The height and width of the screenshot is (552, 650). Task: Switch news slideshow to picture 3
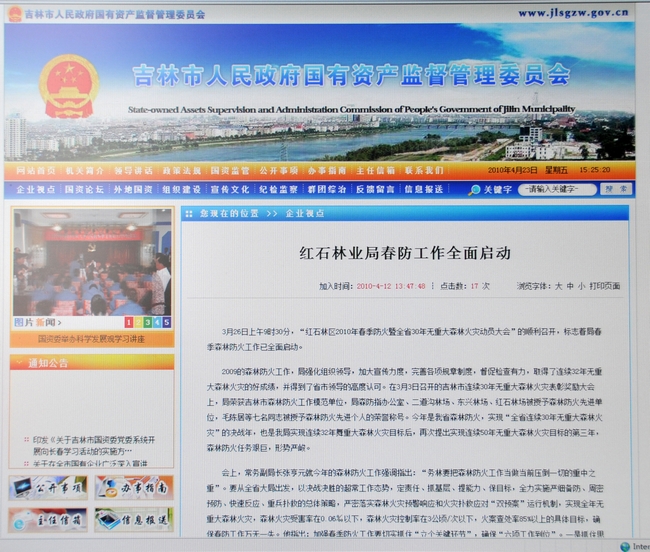point(148,322)
